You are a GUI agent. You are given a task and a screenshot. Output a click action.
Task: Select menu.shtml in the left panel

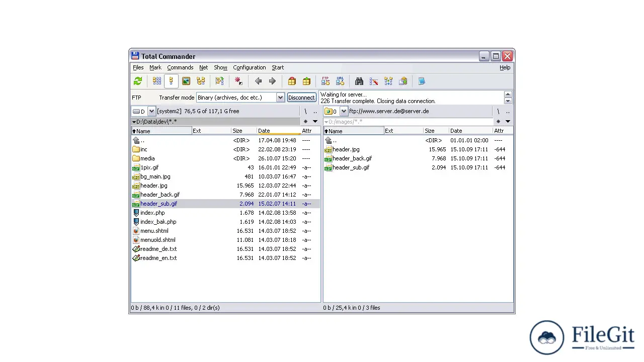click(225, 231)
